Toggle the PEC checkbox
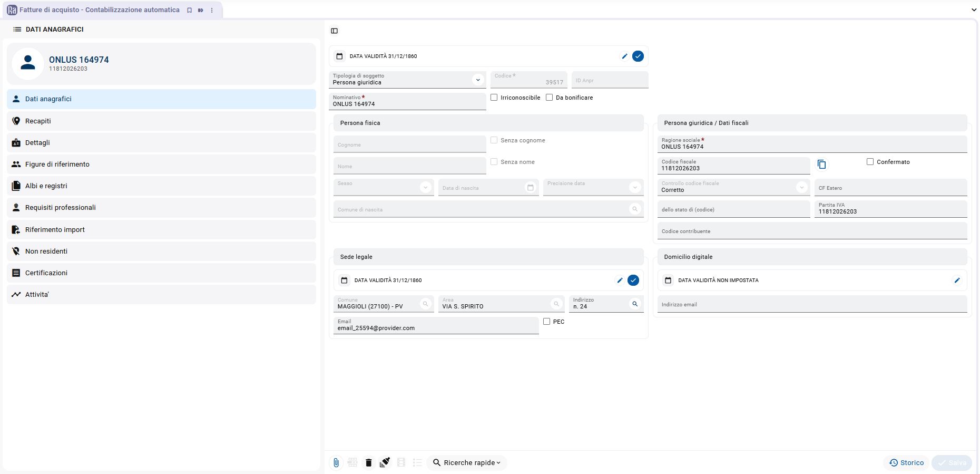 tap(546, 322)
